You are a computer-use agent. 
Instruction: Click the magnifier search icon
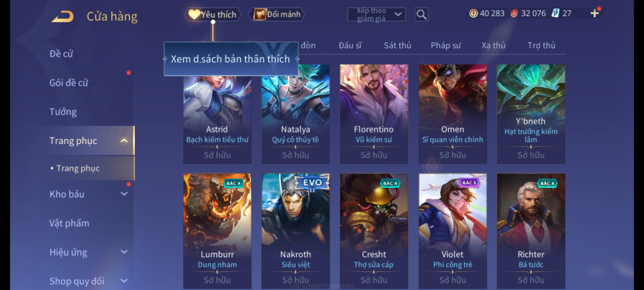pos(421,15)
